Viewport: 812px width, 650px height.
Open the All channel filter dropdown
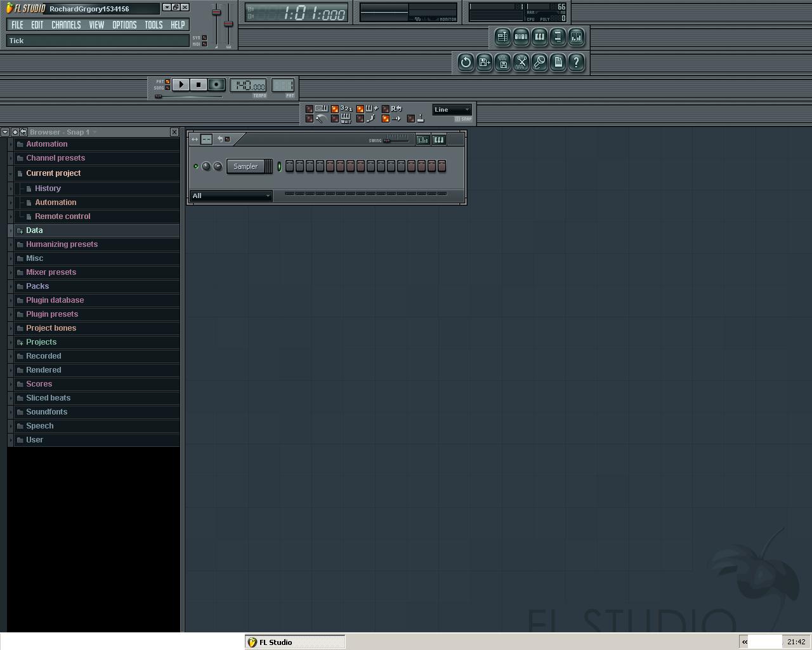232,196
